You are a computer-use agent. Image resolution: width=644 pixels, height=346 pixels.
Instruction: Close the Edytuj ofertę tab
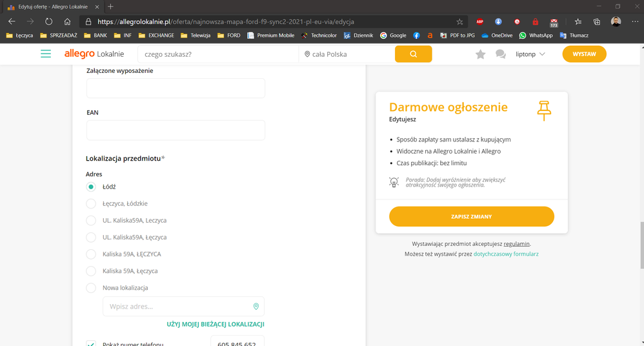(97, 7)
